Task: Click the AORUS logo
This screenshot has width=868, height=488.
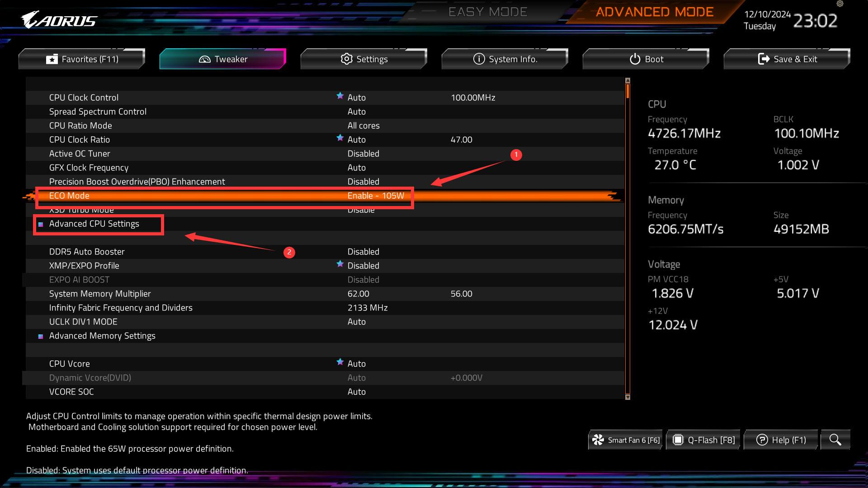Action: tap(59, 20)
